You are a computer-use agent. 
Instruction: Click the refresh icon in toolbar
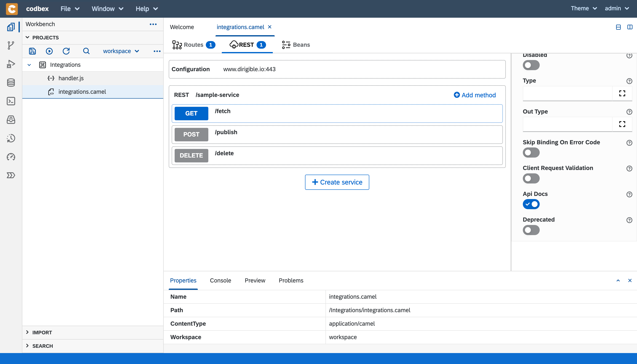[67, 51]
